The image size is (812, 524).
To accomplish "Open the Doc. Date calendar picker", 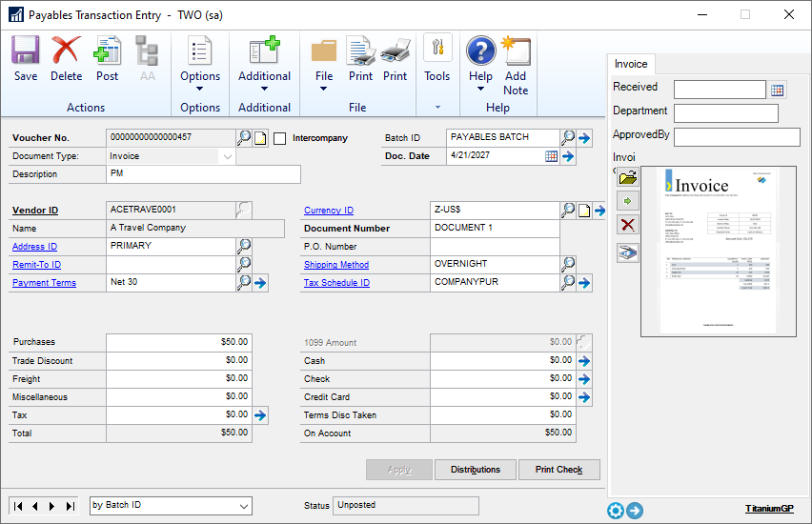I will pos(552,156).
